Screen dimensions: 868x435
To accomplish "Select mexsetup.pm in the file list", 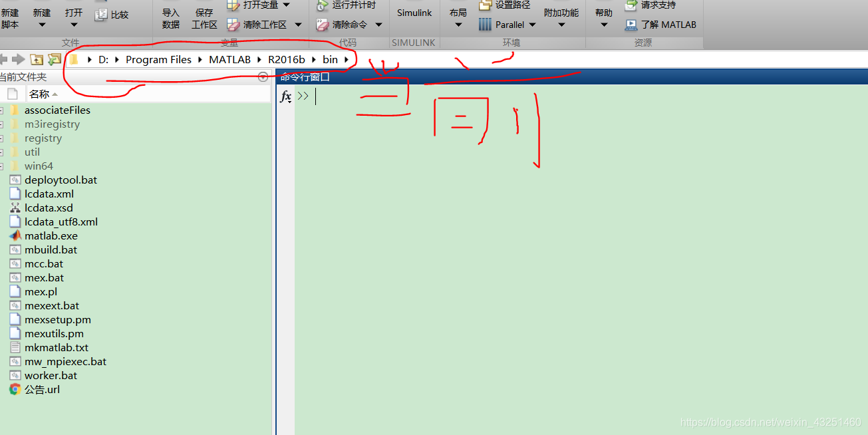I will click(58, 320).
